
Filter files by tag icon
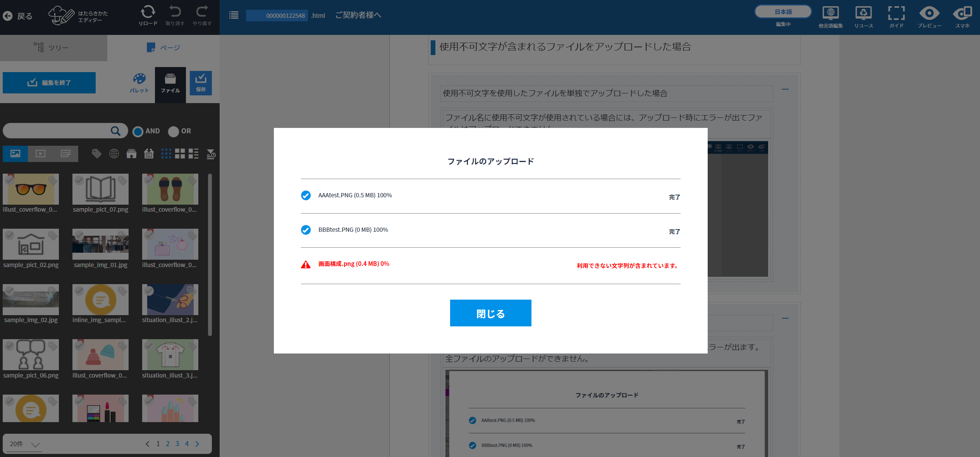96,154
